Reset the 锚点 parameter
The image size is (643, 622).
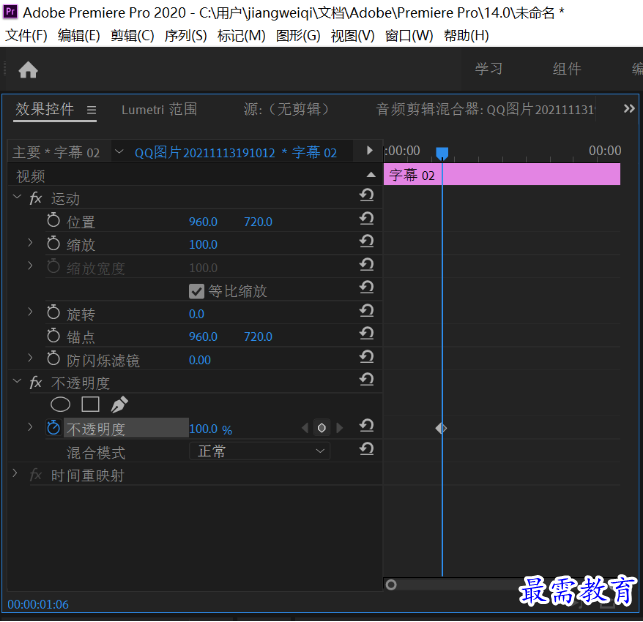367,333
